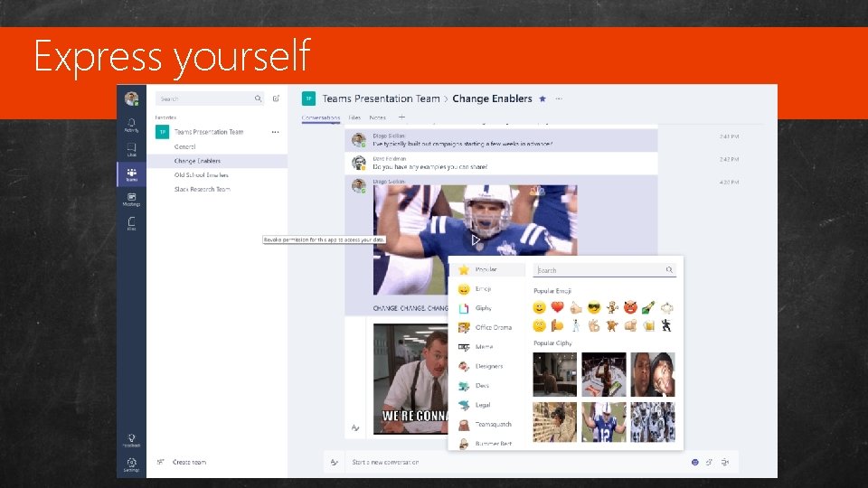Insert the champagne bottle emoji
The image size is (868, 488).
[648, 307]
